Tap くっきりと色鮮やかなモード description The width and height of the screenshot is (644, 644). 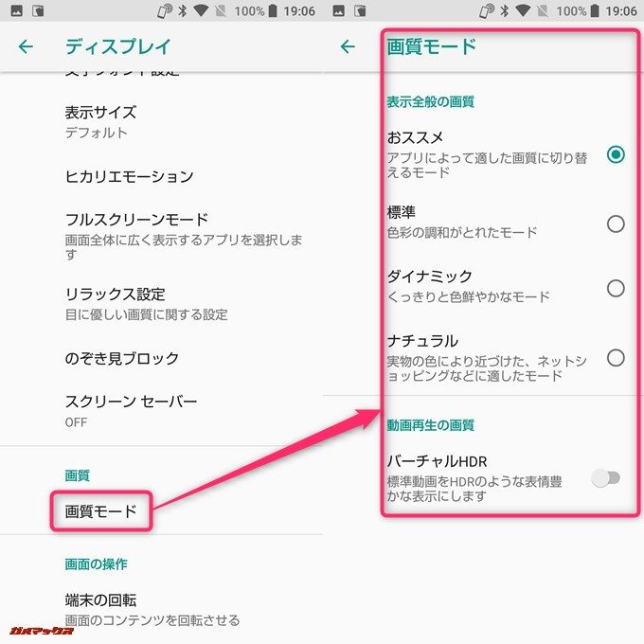pyautogui.click(x=469, y=296)
